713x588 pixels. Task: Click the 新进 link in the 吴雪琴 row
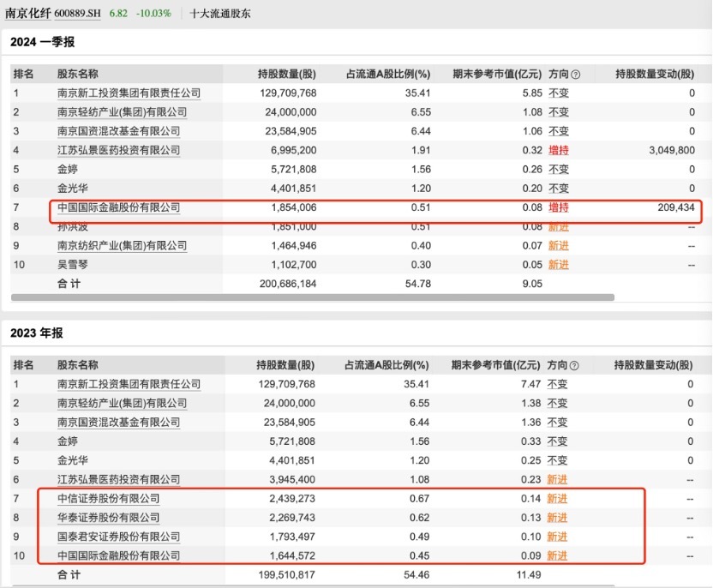coord(559,265)
